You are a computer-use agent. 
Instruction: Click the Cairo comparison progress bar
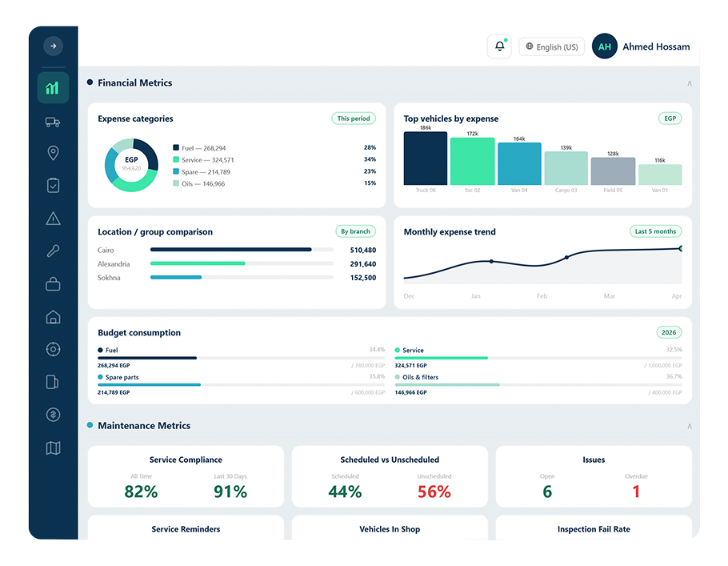(x=242, y=250)
